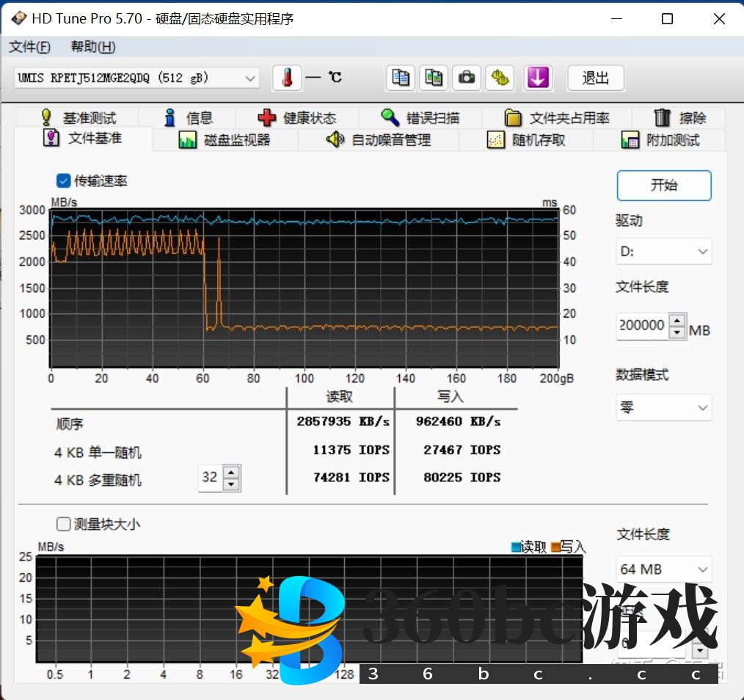Click the 200000 file length input field
The height and width of the screenshot is (700, 744).
642,325
